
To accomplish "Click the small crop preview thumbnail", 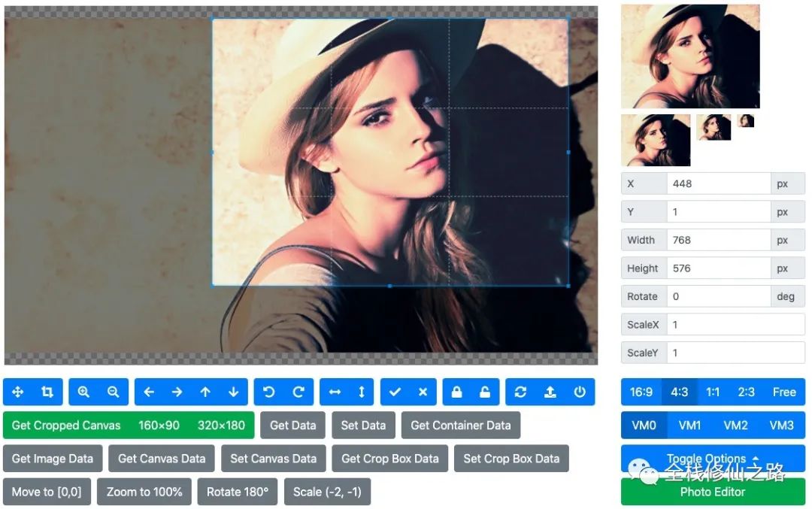I will tap(714, 127).
